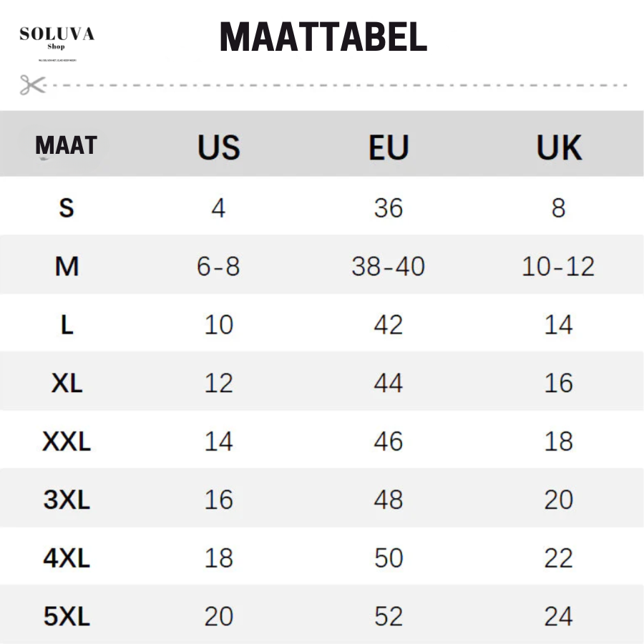Select the US column header

click(219, 147)
